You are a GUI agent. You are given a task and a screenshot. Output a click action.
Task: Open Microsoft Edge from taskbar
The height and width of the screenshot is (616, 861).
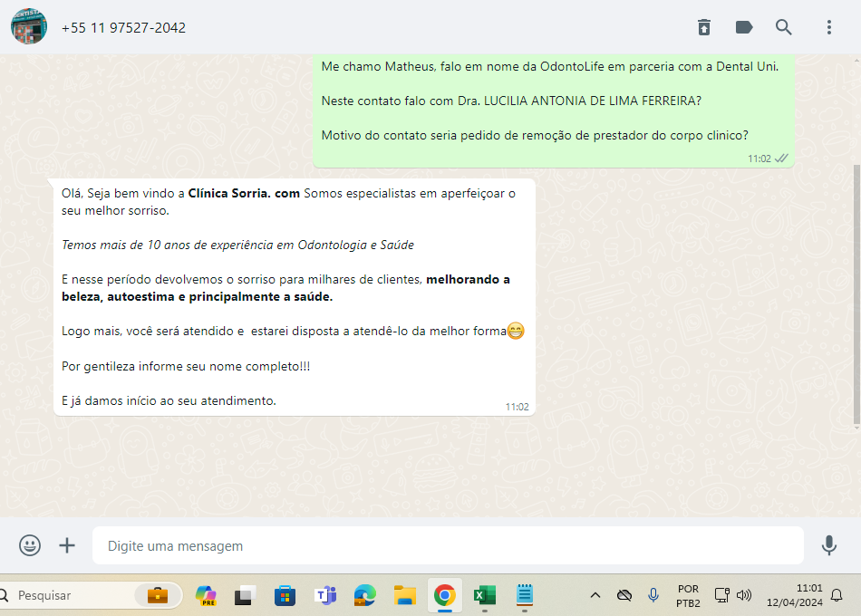point(365,595)
